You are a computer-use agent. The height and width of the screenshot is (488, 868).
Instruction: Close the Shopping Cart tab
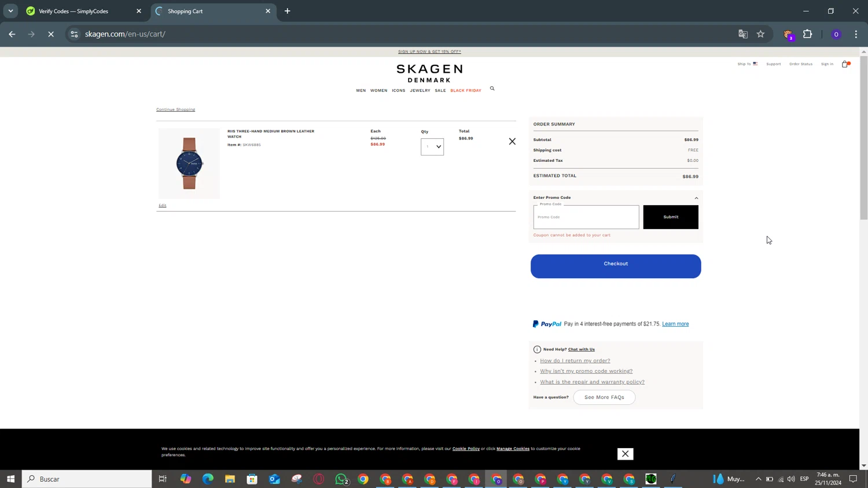coord(268,11)
